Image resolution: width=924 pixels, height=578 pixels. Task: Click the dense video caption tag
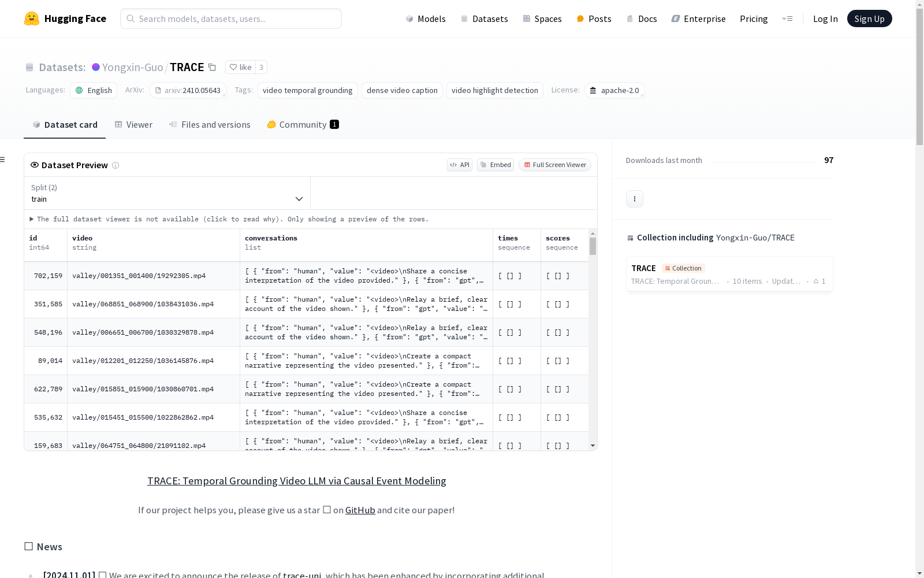(x=402, y=90)
